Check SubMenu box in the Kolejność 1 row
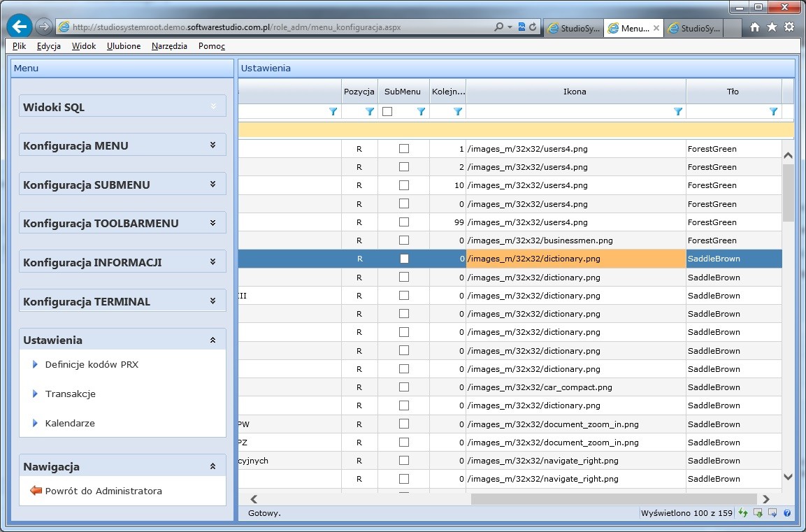This screenshot has height=532, width=806. pyautogui.click(x=404, y=148)
